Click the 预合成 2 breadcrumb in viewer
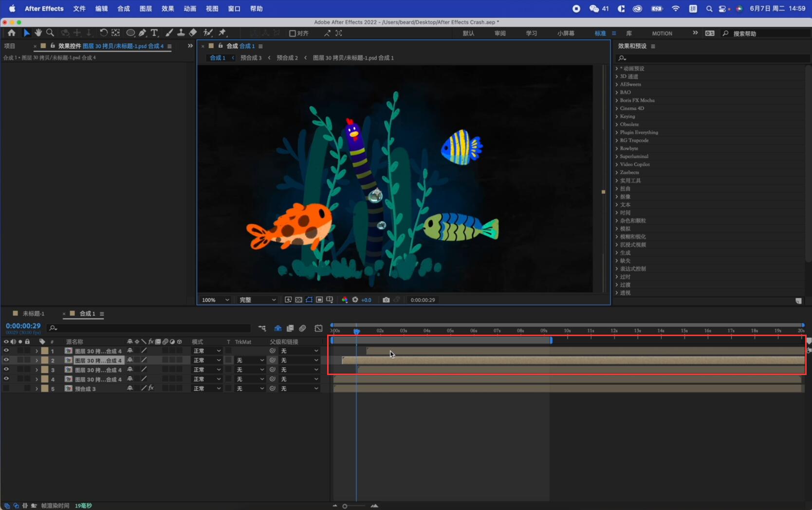This screenshot has height=510, width=812. pyautogui.click(x=287, y=57)
